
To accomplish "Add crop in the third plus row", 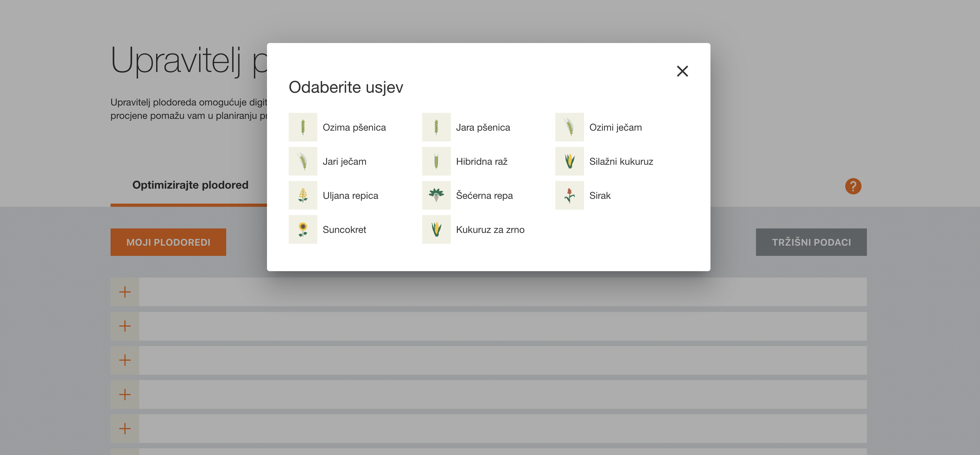I will 125,360.
